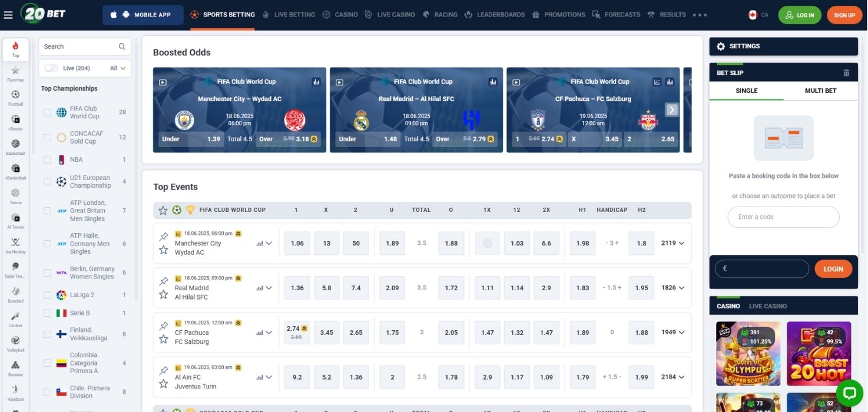
Task: Go to Live Betting tab
Action: 289,15
